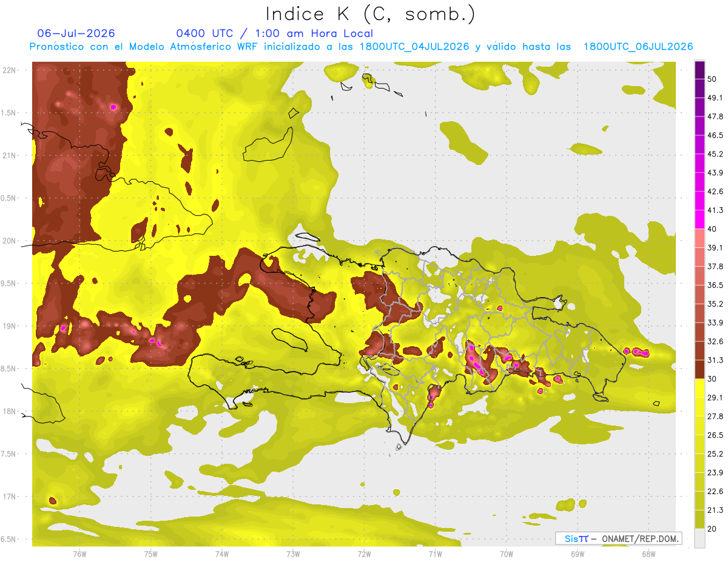Click the latitude label "17N"
Image resolution: width=728 pixels, height=562 pixels.
(10, 497)
